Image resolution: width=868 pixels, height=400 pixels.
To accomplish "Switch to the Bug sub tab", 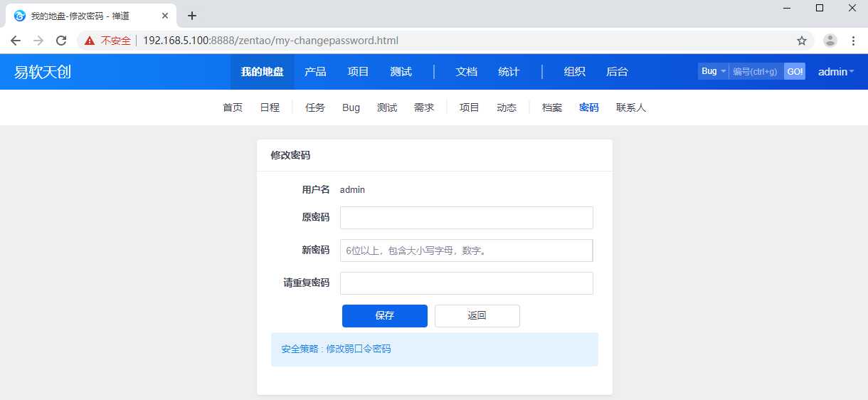I will pos(351,107).
